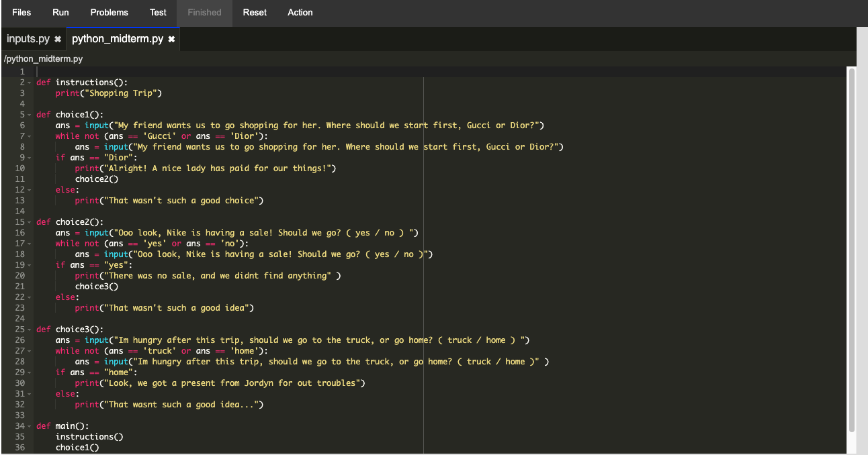Click the /python_midterm.py file path label
Image resolution: width=868 pixels, height=455 pixels.
tap(43, 59)
